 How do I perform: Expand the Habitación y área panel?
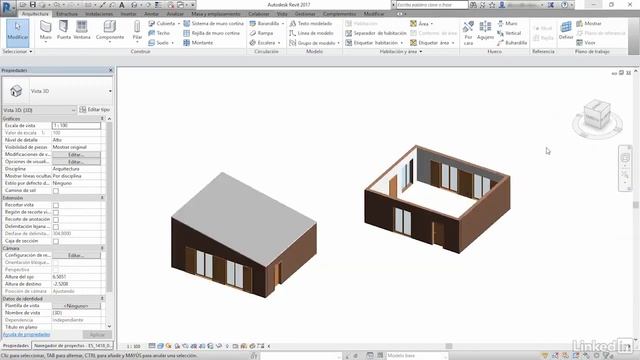pyautogui.click(x=401, y=52)
